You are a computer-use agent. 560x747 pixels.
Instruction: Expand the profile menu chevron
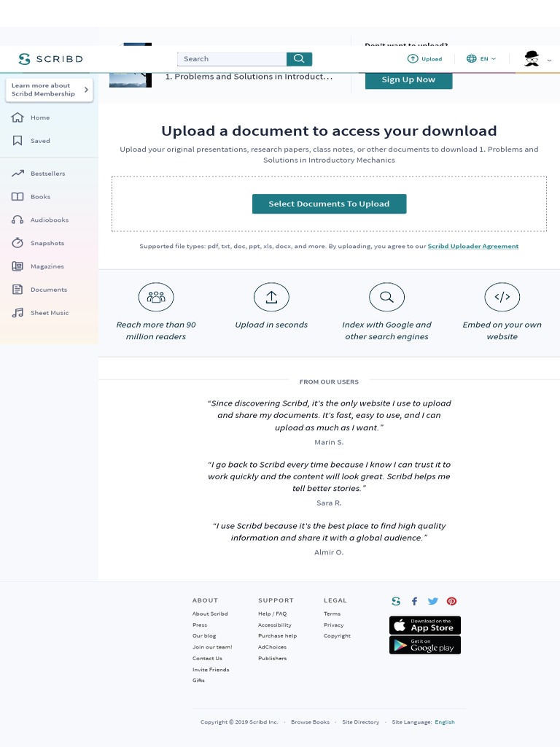549,60
